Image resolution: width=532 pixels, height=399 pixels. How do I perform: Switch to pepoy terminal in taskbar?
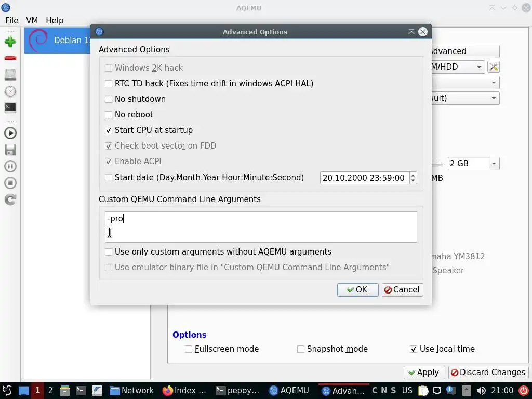tap(238, 391)
